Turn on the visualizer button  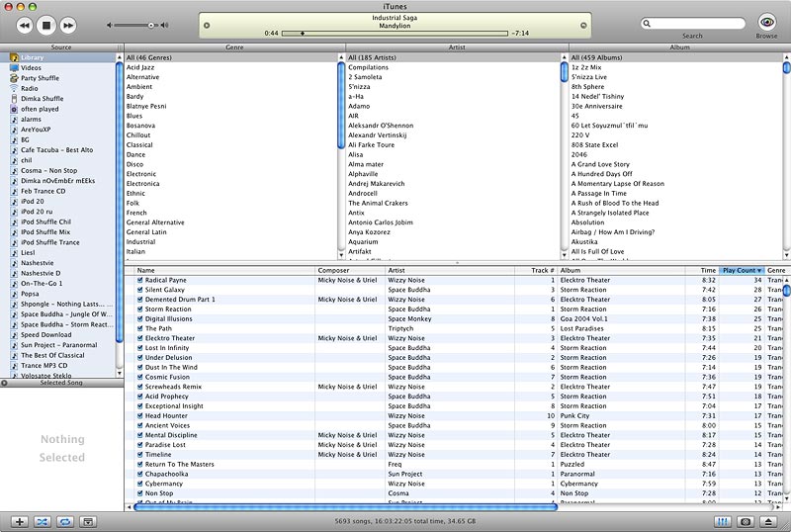click(747, 522)
